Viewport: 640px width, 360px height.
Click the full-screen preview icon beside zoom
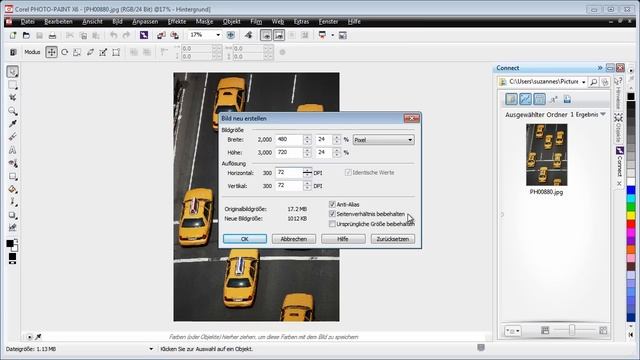point(231,36)
